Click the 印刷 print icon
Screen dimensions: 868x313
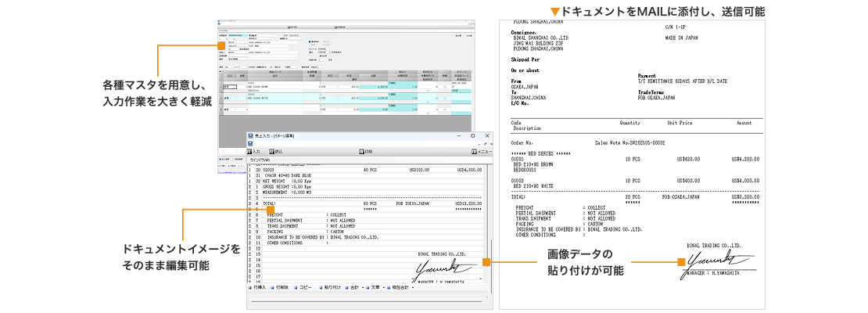coord(361,151)
